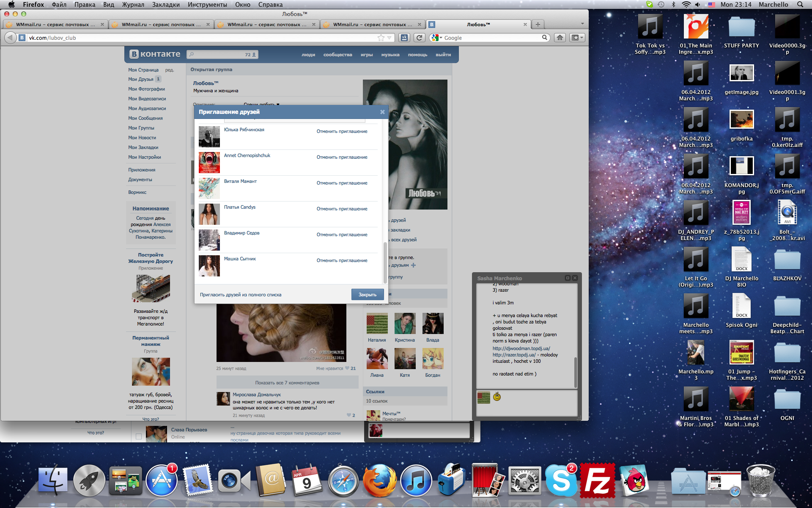Click the Firefox back navigation arrow
The image size is (812, 508).
coord(10,38)
